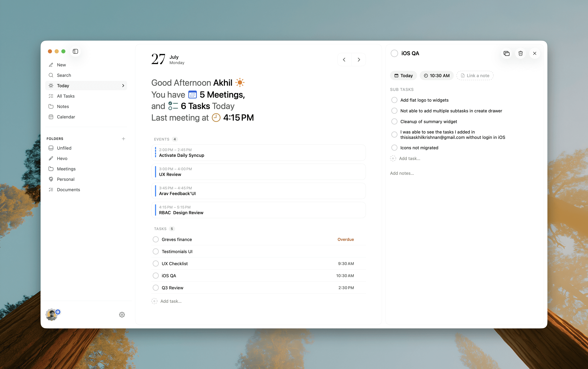This screenshot has height=369, width=588.
Task: Open the user profile avatar
Action: 52,315
